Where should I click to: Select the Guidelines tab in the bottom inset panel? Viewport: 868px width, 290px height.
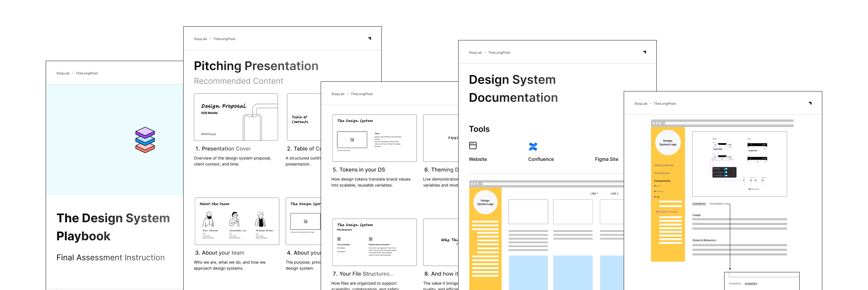point(735,284)
